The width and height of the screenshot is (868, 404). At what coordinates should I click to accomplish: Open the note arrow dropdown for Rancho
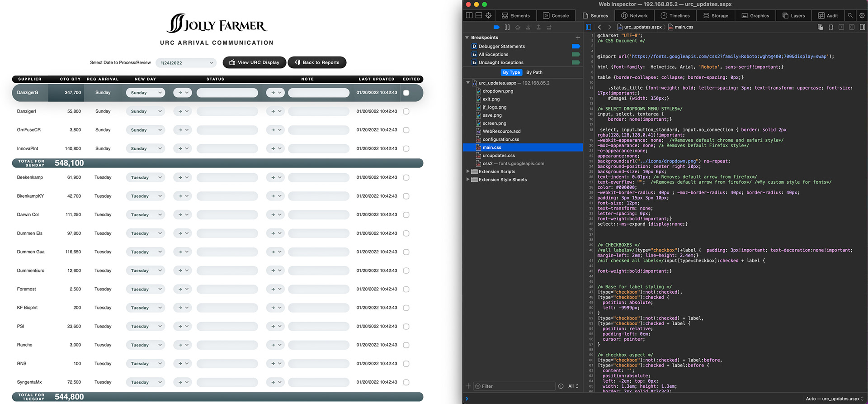coord(275,345)
